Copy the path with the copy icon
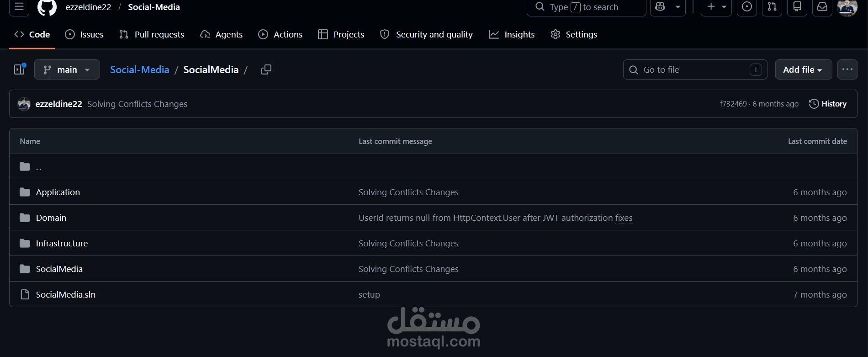Viewport: 868px width, 357px height. click(266, 69)
